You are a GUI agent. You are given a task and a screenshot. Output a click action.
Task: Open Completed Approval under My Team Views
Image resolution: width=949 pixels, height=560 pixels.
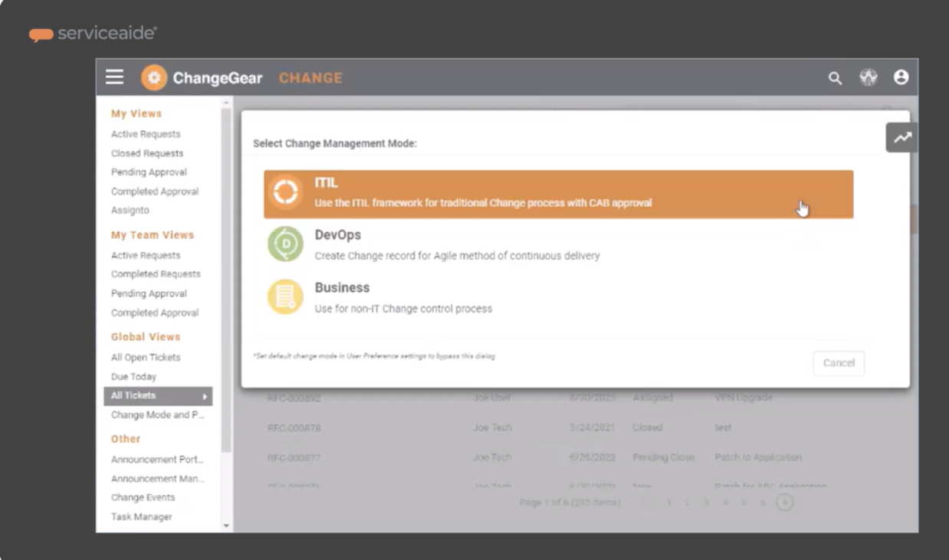pos(155,313)
